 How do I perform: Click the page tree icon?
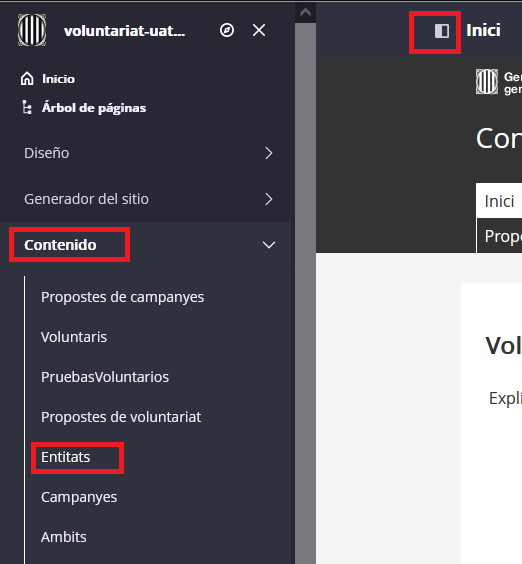27,107
